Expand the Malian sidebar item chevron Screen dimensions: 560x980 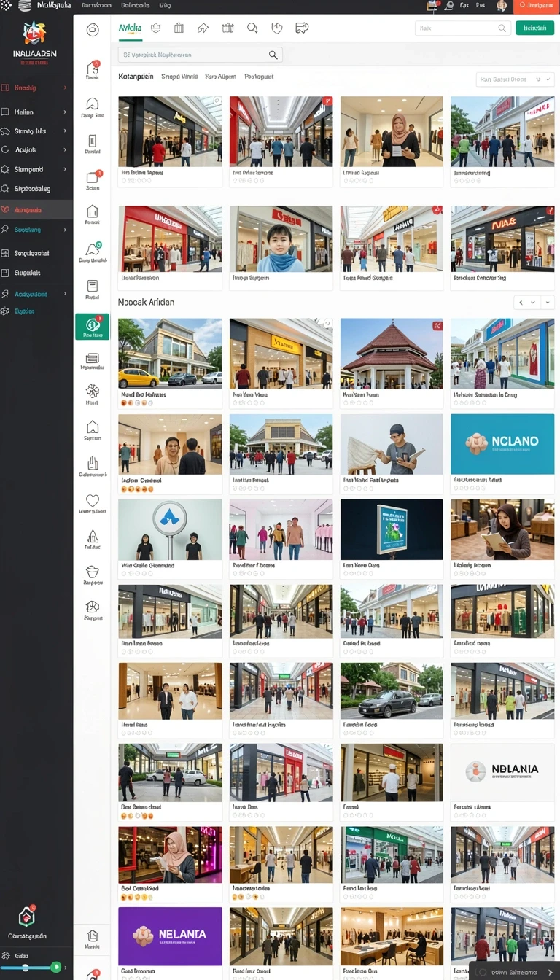(x=65, y=112)
